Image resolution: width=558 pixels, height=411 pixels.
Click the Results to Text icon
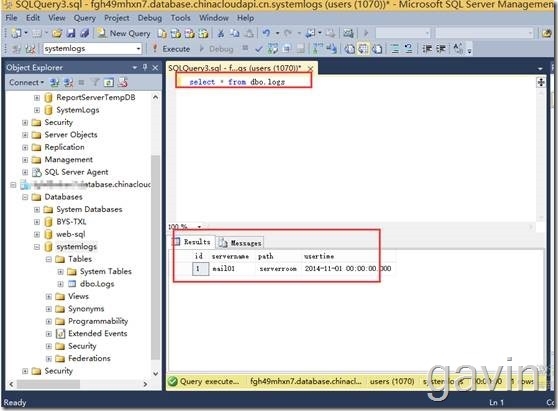[x=349, y=49]
